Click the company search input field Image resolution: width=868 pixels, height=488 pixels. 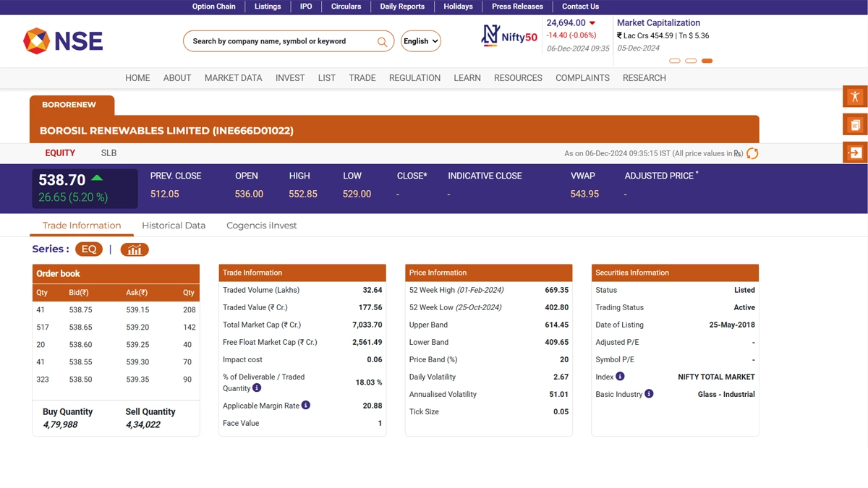click(278, 41)
